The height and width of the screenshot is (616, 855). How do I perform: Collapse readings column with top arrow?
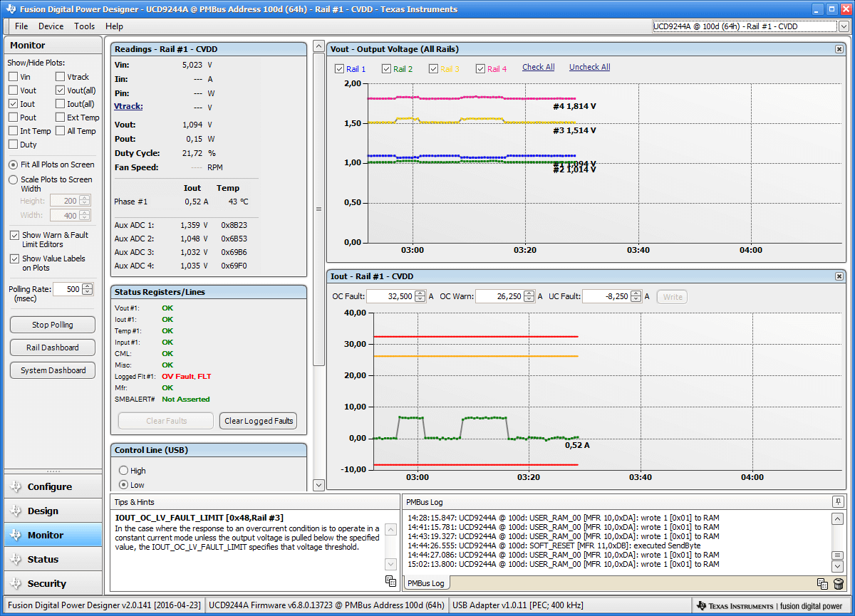click(x=318, y=46)
